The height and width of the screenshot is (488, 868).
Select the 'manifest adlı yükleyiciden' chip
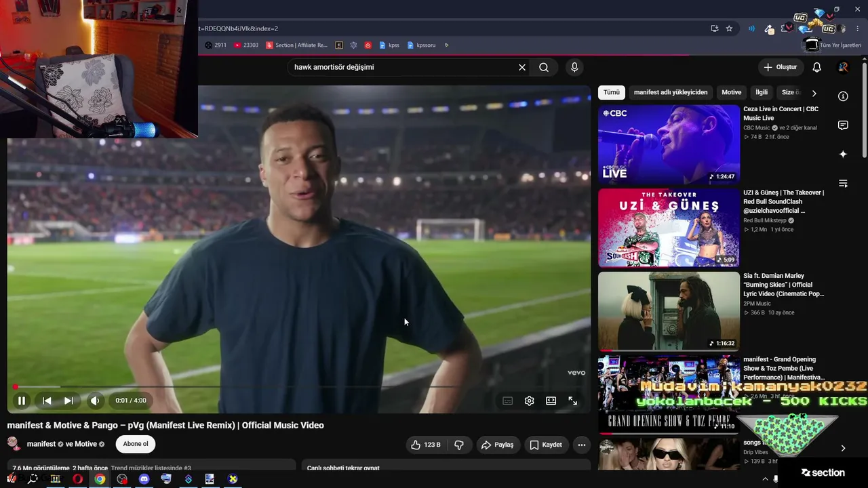pos(671,92)
